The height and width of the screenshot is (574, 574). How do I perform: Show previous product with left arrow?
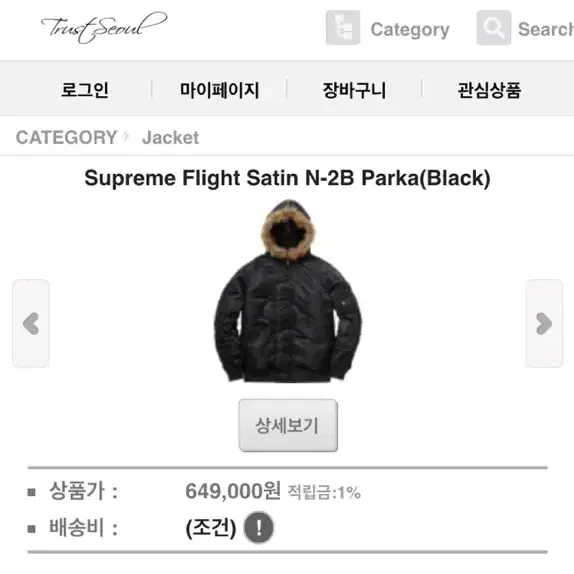pos(31,323)
